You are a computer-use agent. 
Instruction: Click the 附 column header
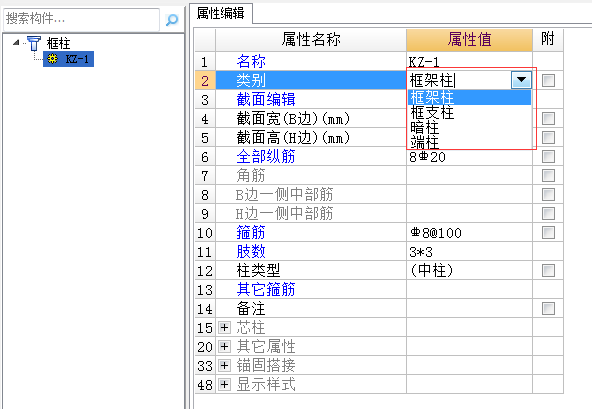pos(548,40)
